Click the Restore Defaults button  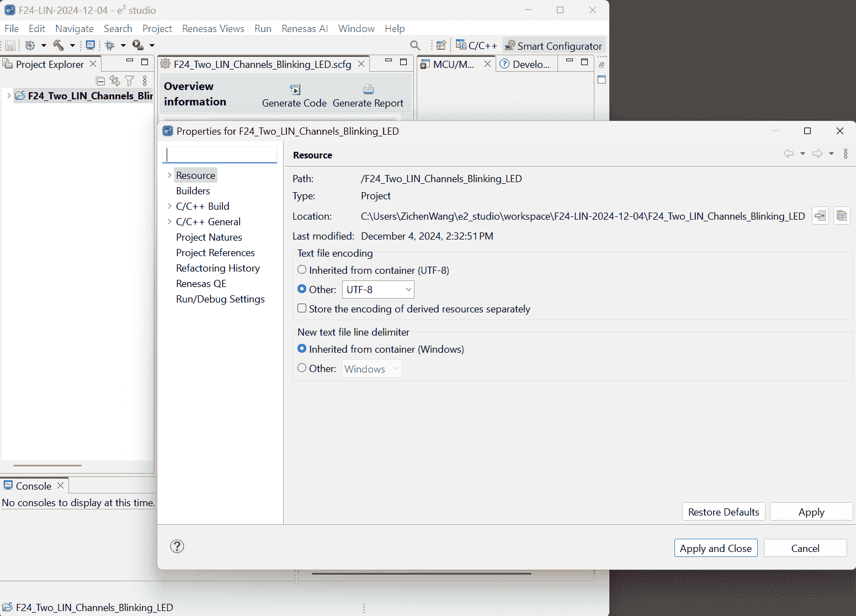click(723, 512)
